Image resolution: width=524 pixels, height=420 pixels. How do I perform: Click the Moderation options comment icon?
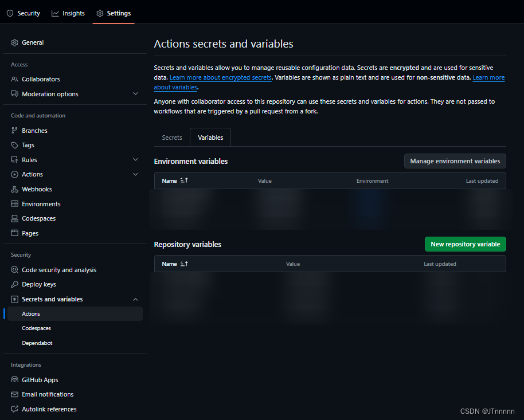pyautogui.click(x=14, y=94)
